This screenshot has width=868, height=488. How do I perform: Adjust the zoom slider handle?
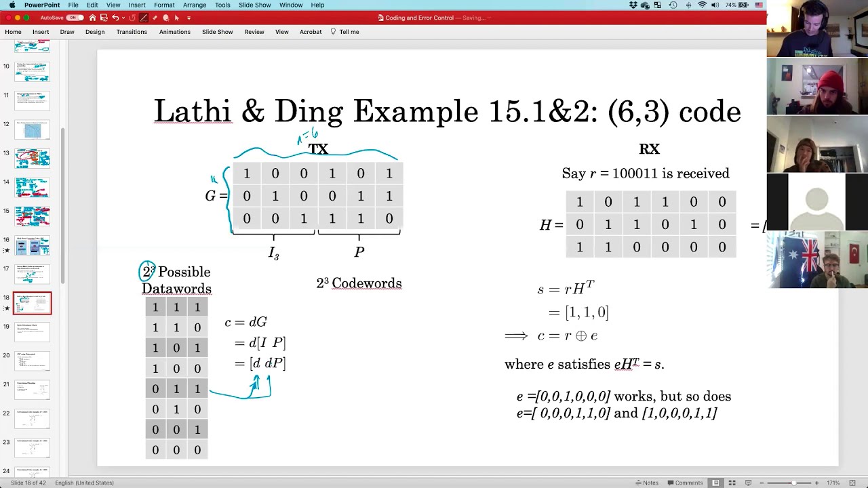(793, 483)
